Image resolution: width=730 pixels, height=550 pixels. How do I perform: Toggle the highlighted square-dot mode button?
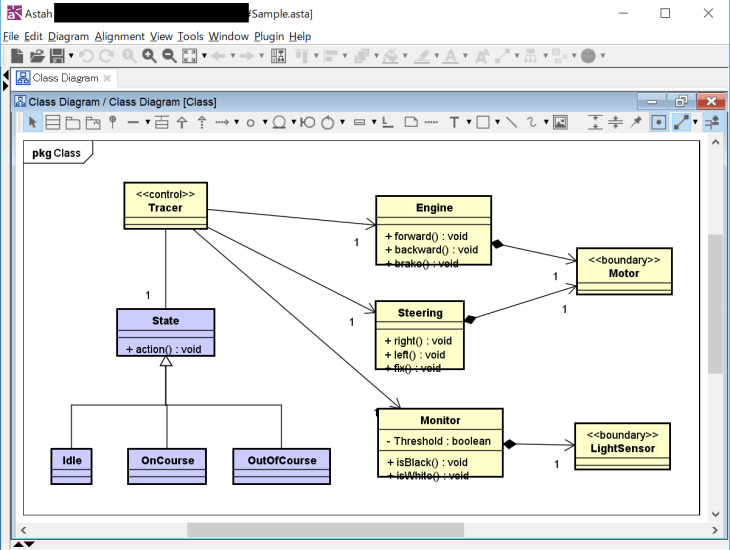(x=659, y=122)
